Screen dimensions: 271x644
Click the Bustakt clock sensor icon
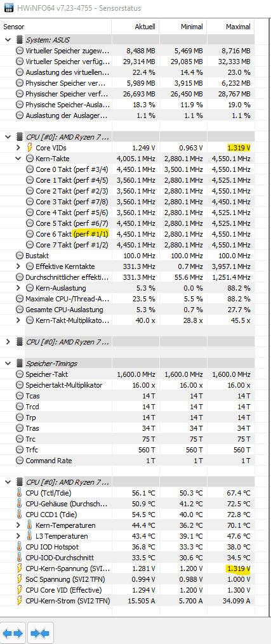click(19, 256)
